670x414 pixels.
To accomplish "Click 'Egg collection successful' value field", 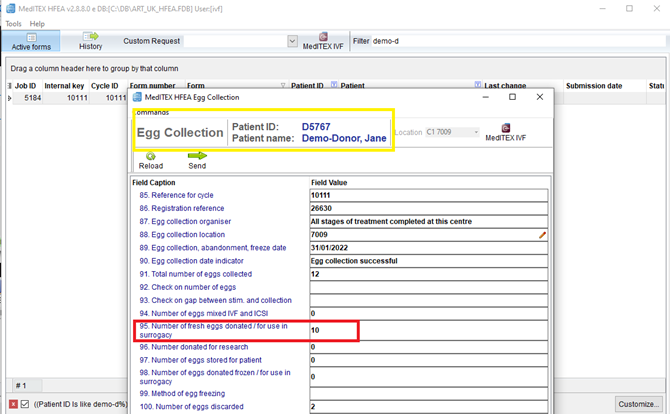I will [429, 261].
